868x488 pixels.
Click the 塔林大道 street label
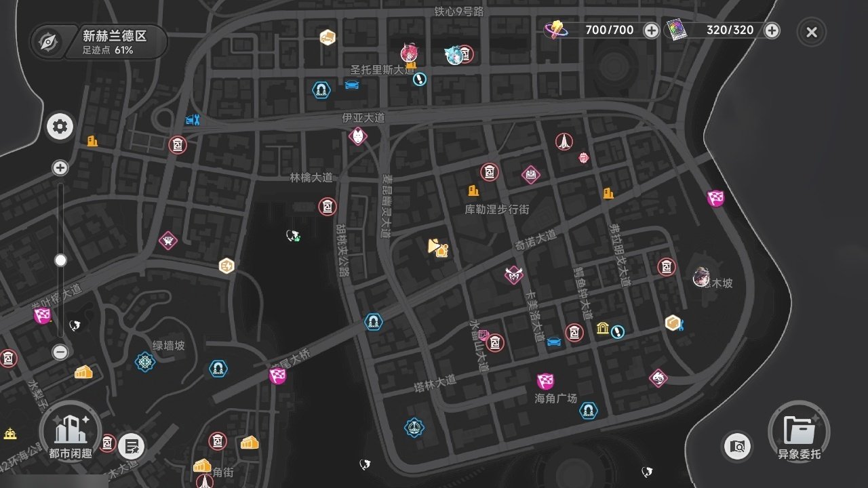pos(435,384)
